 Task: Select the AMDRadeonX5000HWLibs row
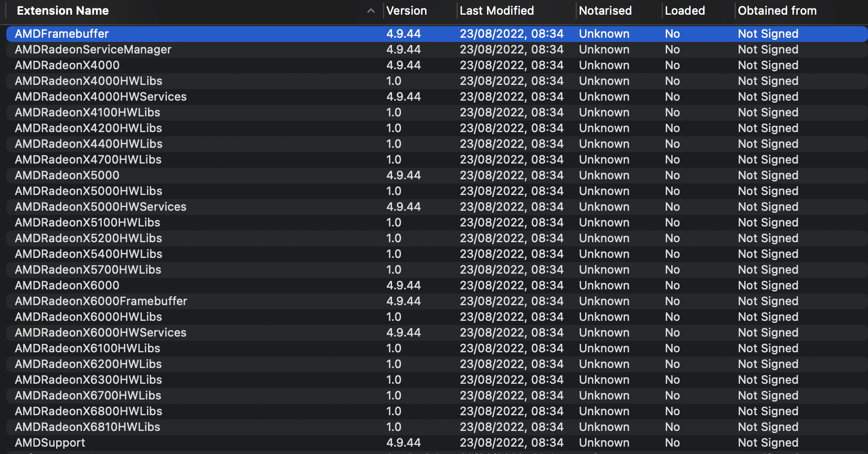(x=437, y=191)
